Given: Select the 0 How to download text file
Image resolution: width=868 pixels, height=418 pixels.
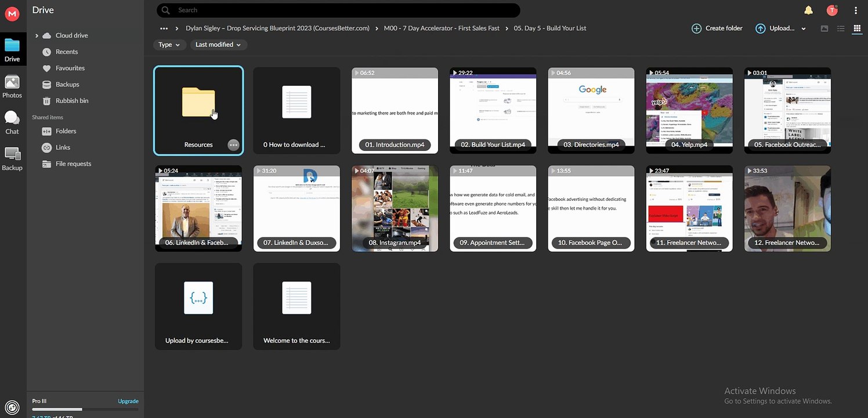Looking at the screenshot, I should tap(296, 111).
